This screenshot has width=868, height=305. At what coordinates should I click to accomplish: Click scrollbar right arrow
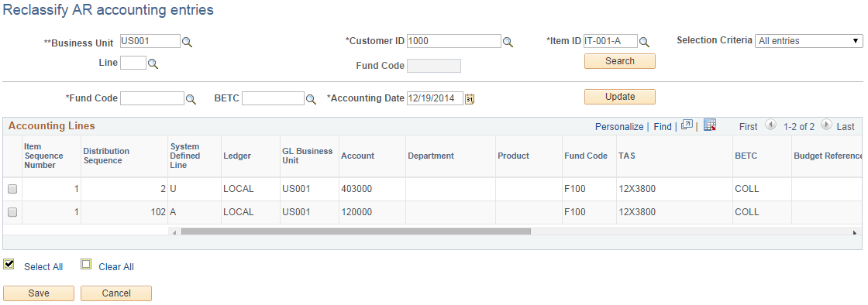[854, 232]
